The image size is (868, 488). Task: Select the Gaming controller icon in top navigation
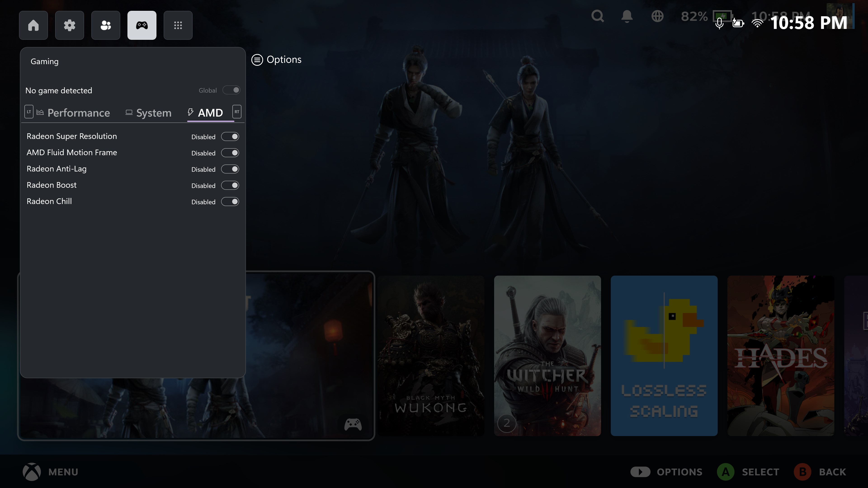(142, 25)
